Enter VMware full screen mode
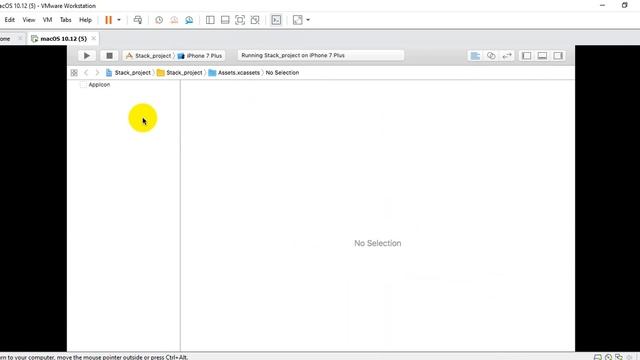 click(240, 20)
